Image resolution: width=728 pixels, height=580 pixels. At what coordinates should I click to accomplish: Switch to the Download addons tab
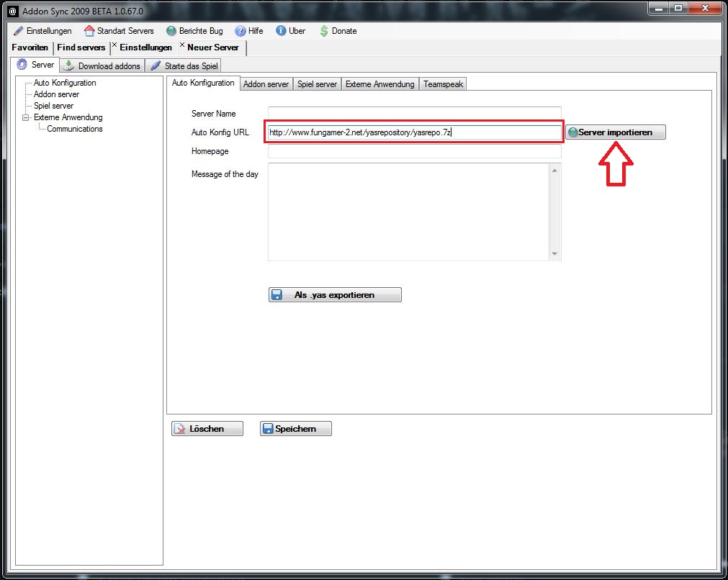click(x=102, y=65)
